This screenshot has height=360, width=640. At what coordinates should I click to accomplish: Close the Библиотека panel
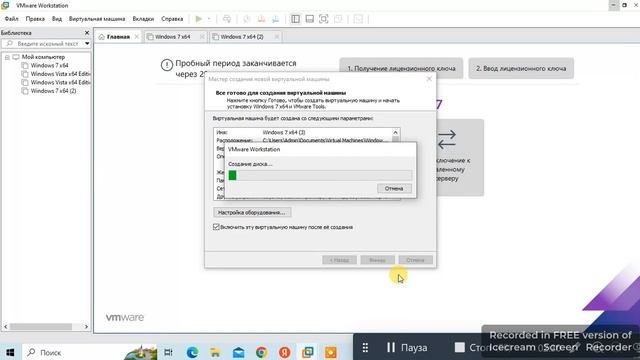click(87, 33)
